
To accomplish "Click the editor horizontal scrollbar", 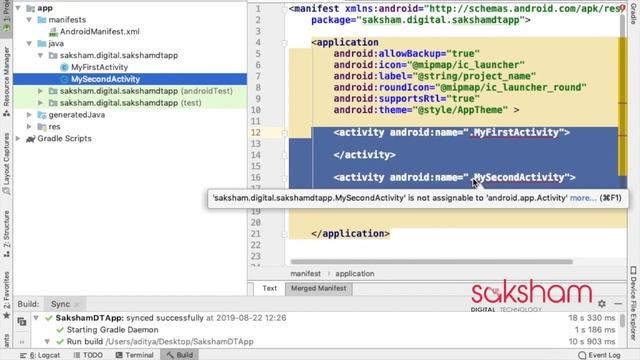I will [x=431, y=262].
